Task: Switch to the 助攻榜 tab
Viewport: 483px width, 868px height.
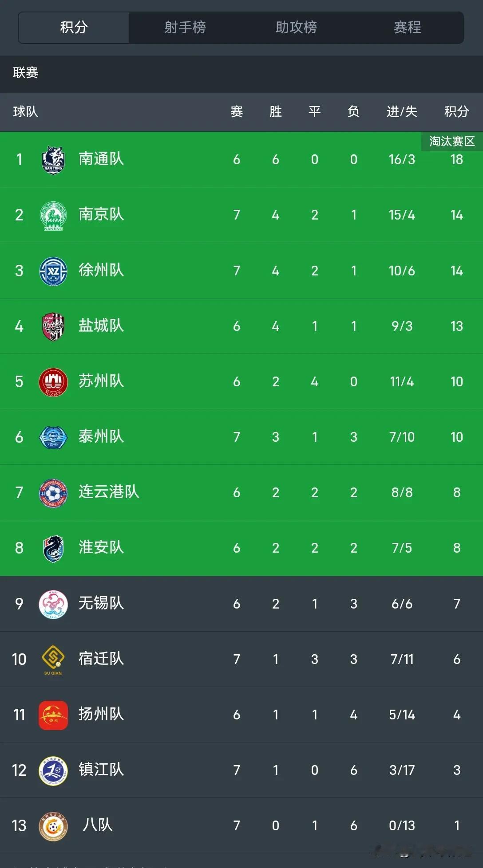Action: pyautogui.click(x=297, y=27)
